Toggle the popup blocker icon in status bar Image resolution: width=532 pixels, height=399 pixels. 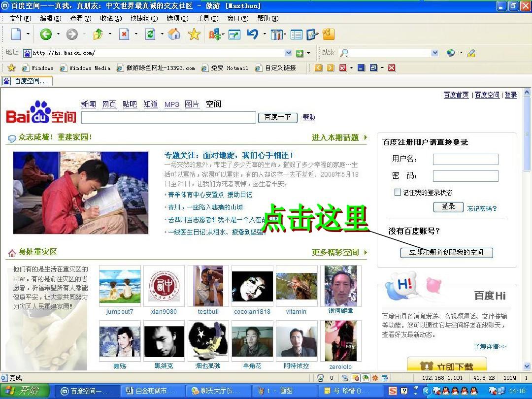[x=356, y=378]
